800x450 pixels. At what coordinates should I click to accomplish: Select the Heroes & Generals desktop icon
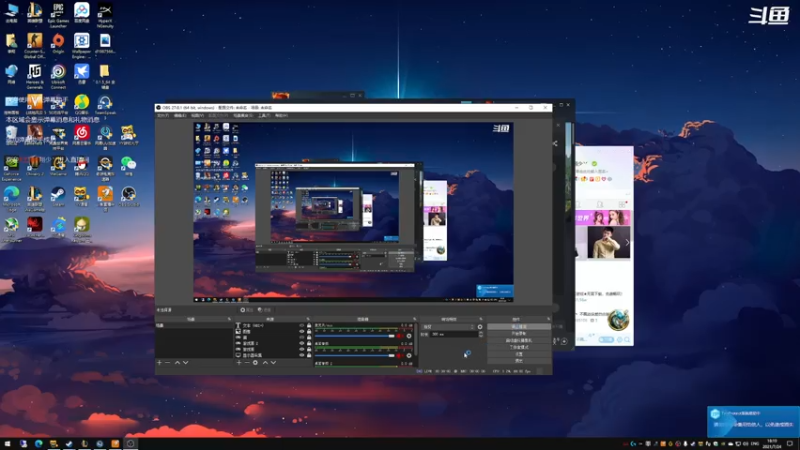pos(35,77)
